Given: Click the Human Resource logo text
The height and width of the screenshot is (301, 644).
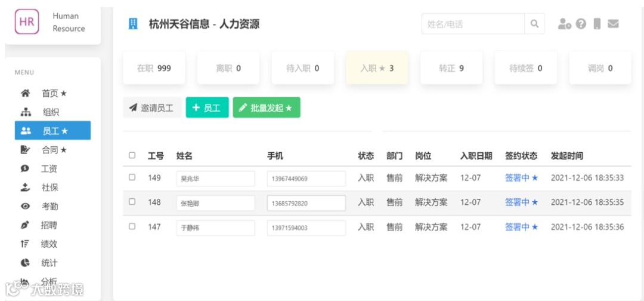Looking at the screenshot, I should pyautogui.click(x=69, y=22).
